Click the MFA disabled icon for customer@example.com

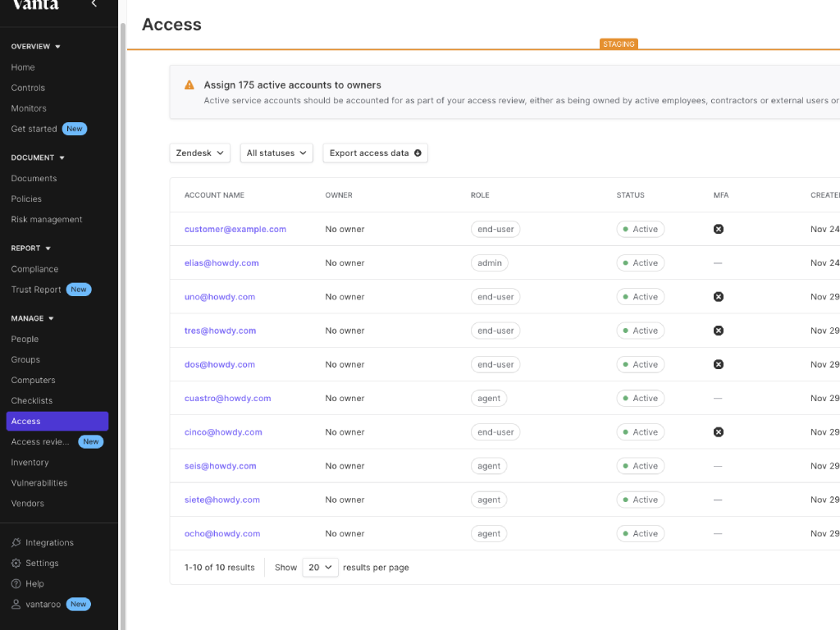click(x=719, y=230)
